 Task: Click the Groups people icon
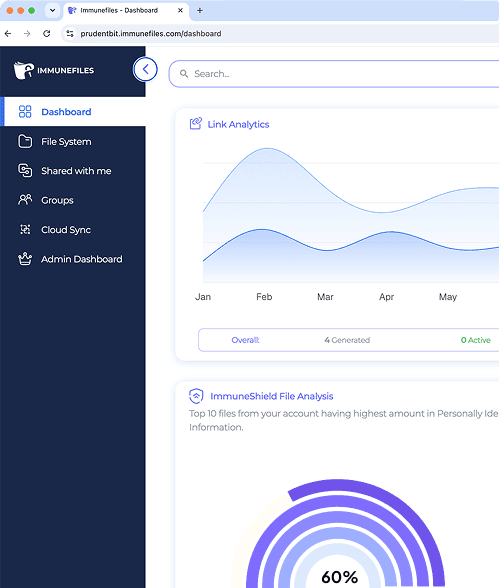pos(25,200)
